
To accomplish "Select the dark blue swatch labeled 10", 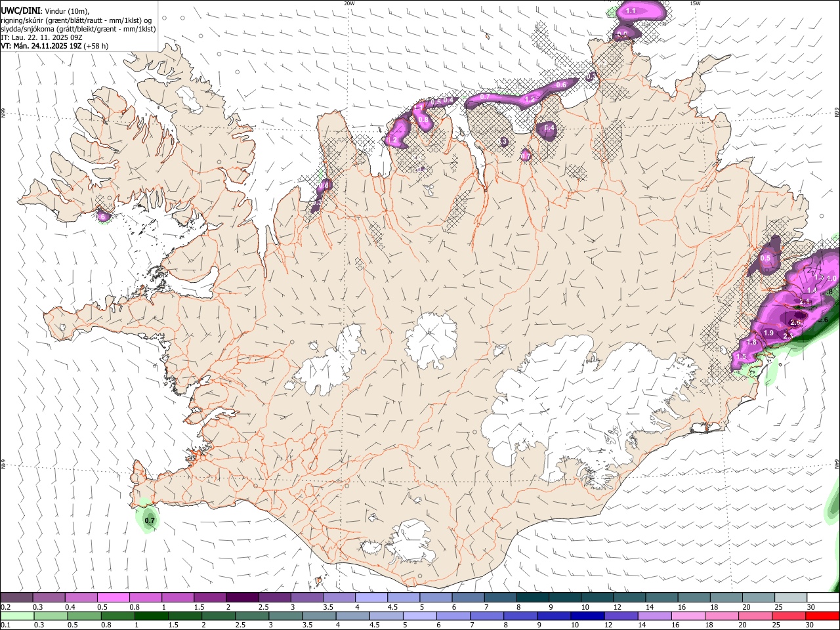I will click(586, 616).
